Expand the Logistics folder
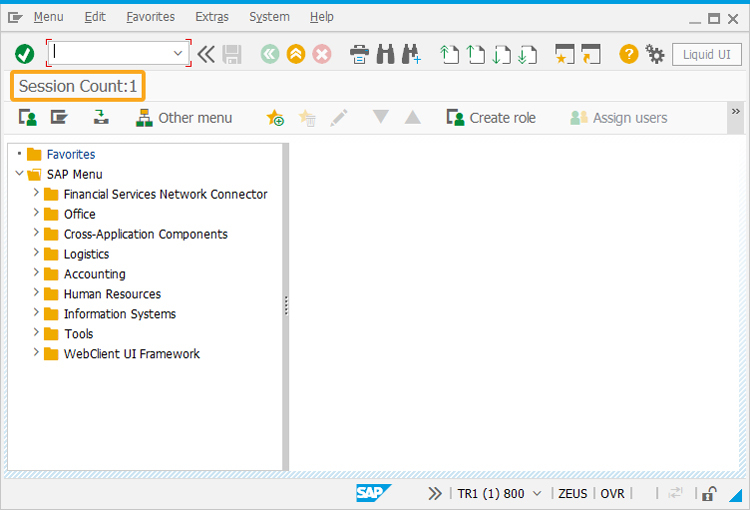 click(x=36, y=253)
